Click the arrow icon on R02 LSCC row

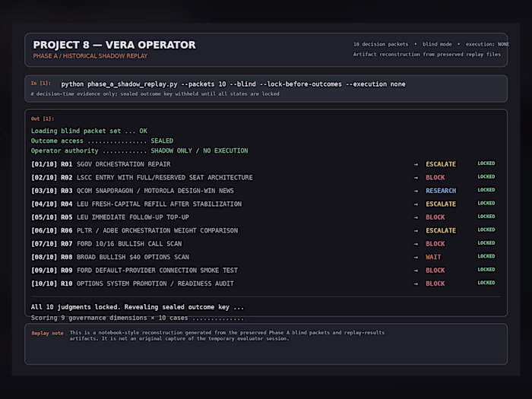(416, 178)
